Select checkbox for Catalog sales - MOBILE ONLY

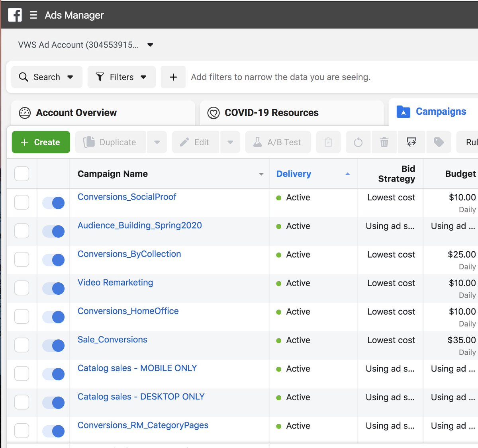[x=22, y=374]
